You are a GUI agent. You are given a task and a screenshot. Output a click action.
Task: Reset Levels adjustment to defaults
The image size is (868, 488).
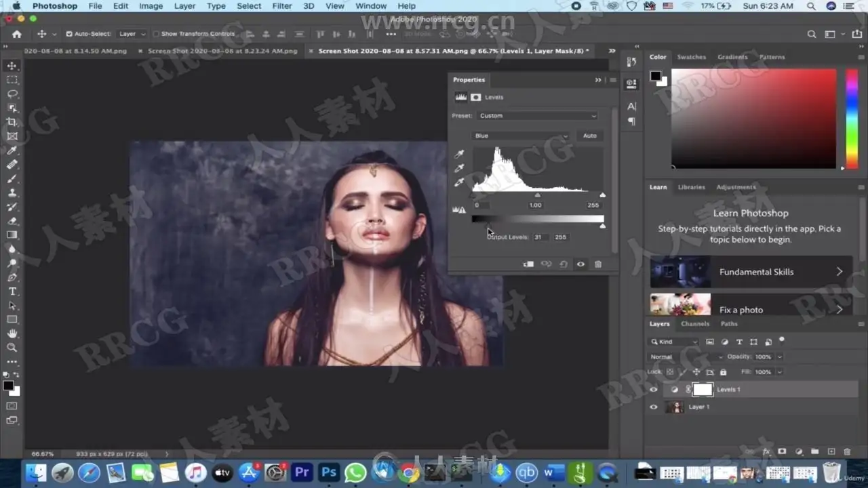[564, 264]
